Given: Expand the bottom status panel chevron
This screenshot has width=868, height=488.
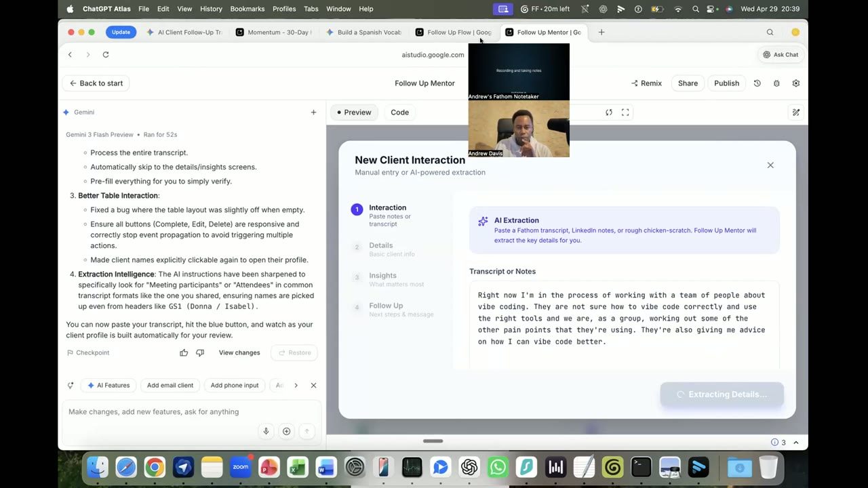Looking at the screenshot, I should 796,443.
